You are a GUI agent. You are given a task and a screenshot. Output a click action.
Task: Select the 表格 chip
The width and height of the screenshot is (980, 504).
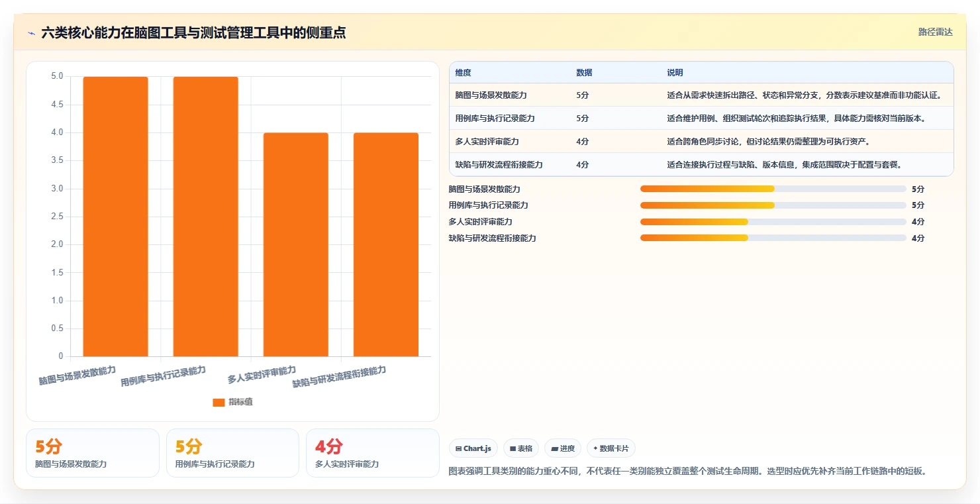[521, 448]
